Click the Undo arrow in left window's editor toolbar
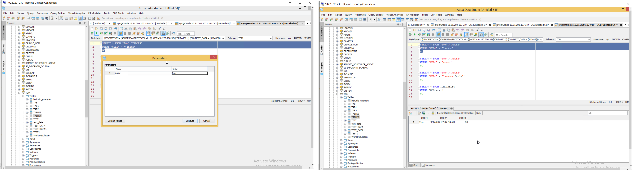The width and height of the screenshot is (644, 172). click(140, 29)
